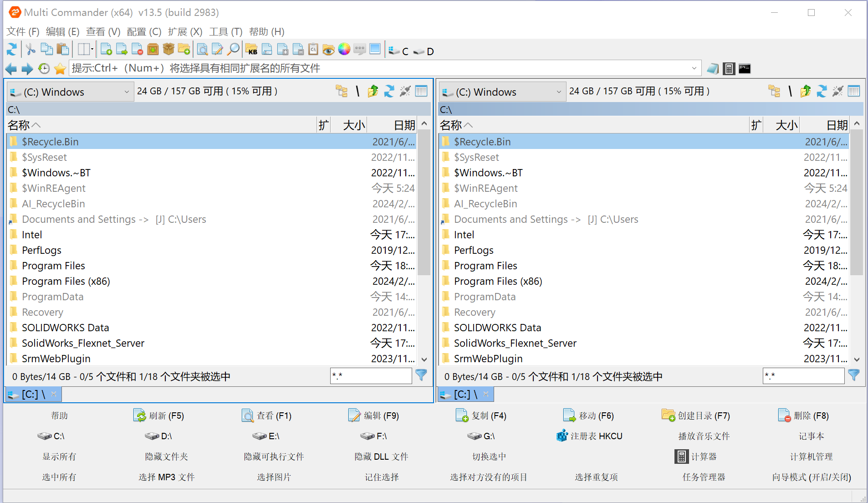Viewport: 868px width, 503px height.
Task: Click the *.* filter input field on left panel
Action: 371,375
